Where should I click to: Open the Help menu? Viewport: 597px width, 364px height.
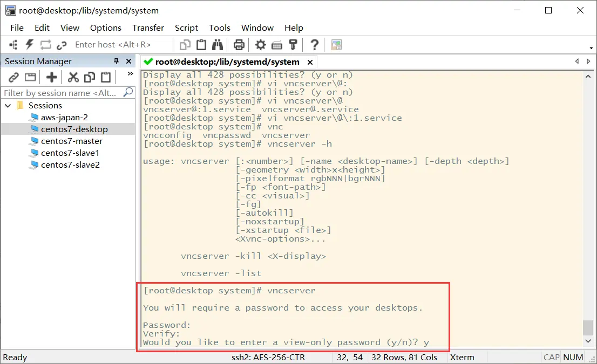tap(294, 28)
